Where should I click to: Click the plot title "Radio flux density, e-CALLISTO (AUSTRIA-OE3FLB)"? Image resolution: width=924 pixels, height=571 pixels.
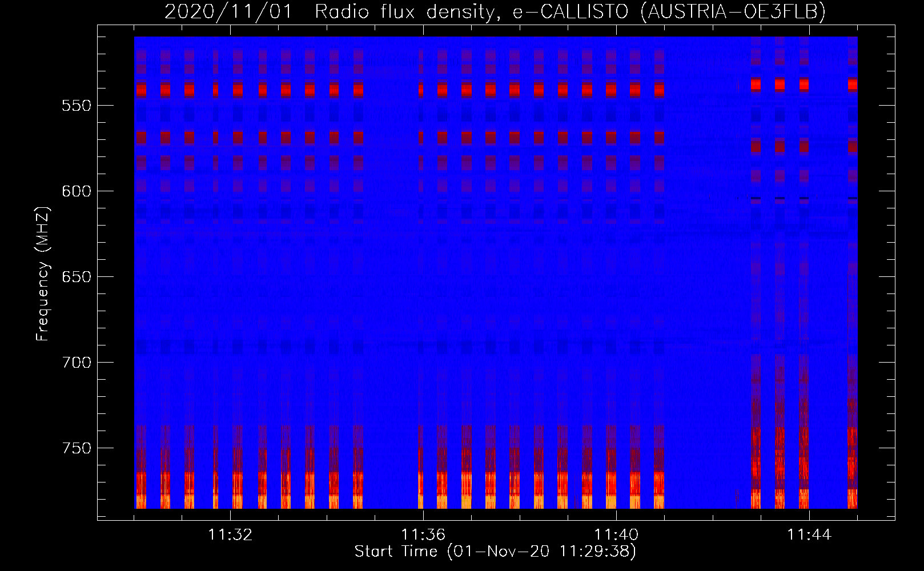pyautogui.click(x=570, y=11)
